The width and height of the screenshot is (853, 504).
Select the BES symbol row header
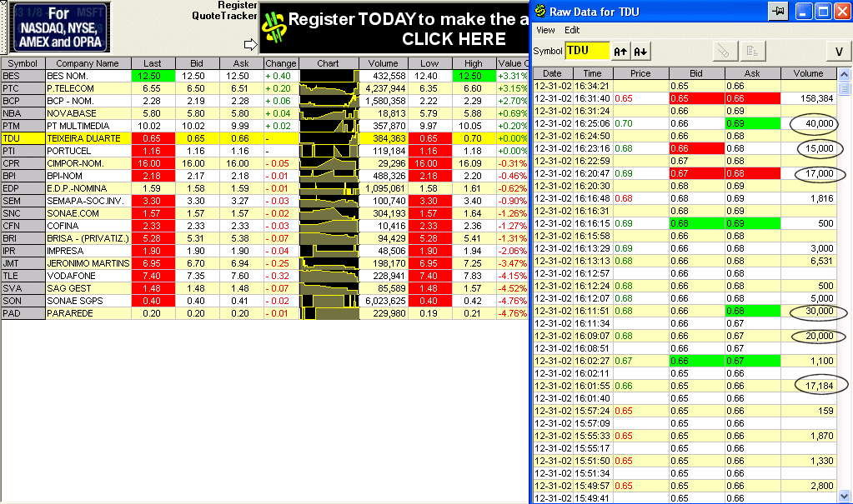(x=23, y=76)
